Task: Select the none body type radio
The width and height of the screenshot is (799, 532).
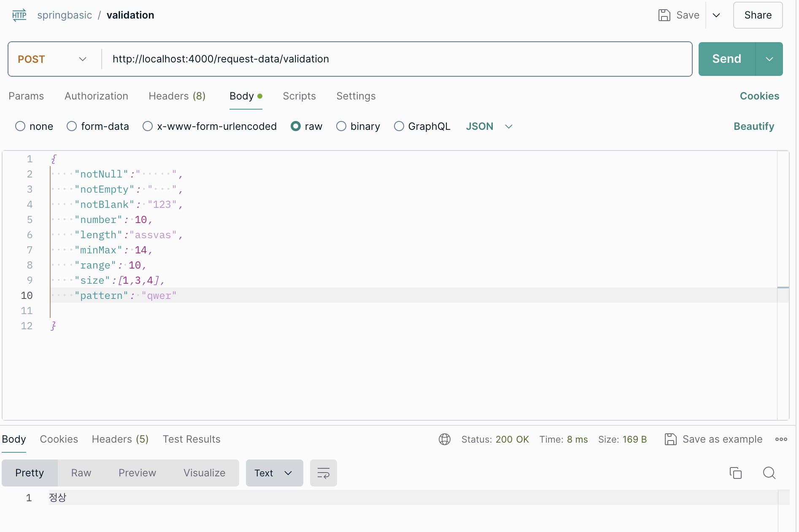Action: point(20,126)
